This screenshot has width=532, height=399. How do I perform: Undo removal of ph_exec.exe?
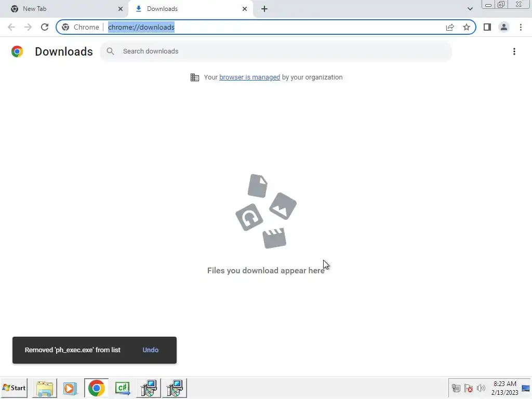[150, 350]
